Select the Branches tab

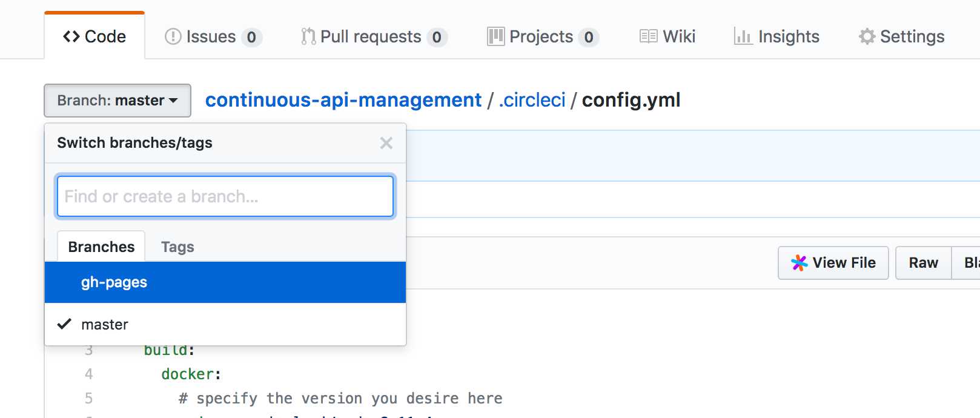(101, 247)
